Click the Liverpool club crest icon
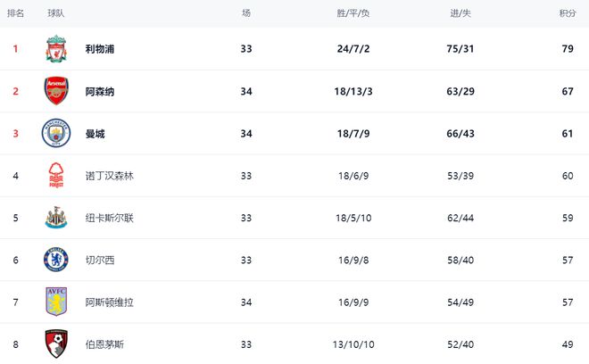The width and height of the screenshot is (589, 364). pyautogui.click(x=56, y=49)
